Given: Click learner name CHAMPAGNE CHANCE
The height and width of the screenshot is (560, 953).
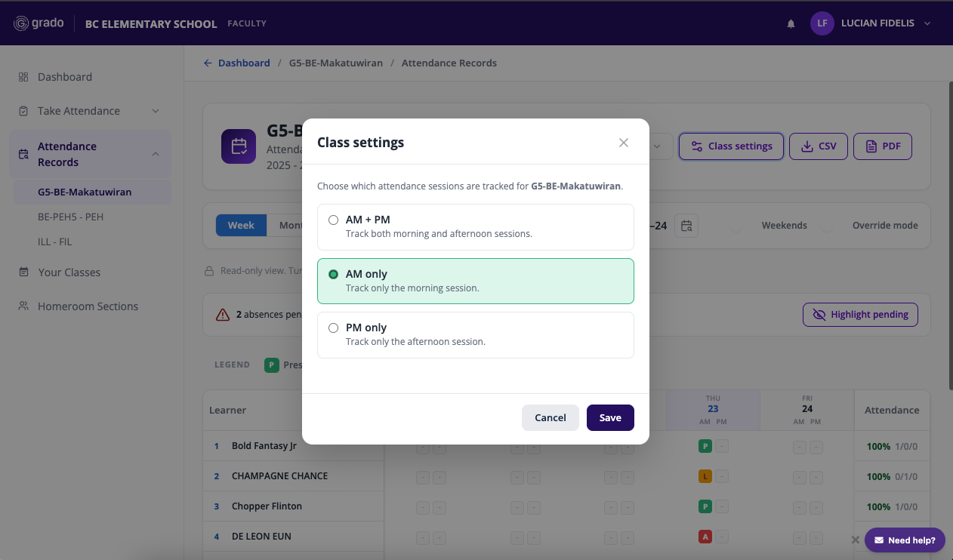Looking at the screenshot, I should point(279,476).
